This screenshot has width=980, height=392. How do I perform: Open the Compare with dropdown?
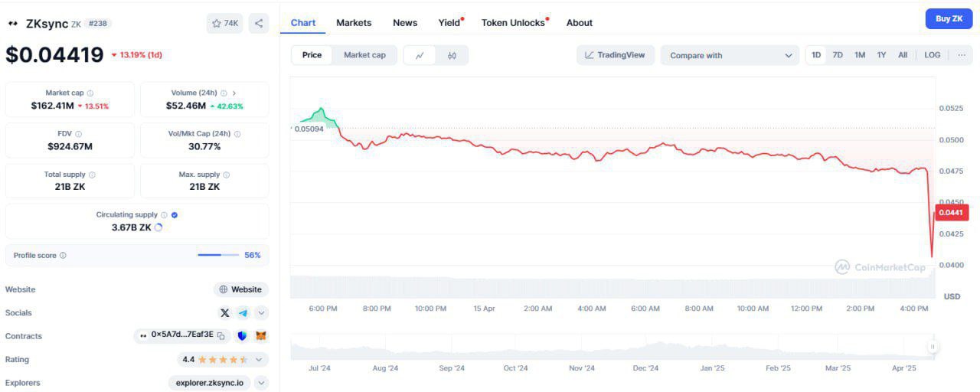[730, 55]
